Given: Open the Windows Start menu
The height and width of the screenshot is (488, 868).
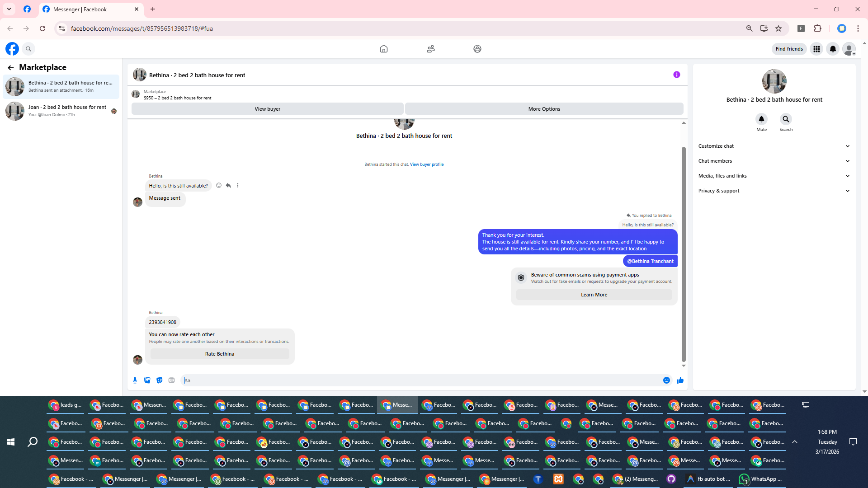Looking at the screenshot, I should point(11,442).
